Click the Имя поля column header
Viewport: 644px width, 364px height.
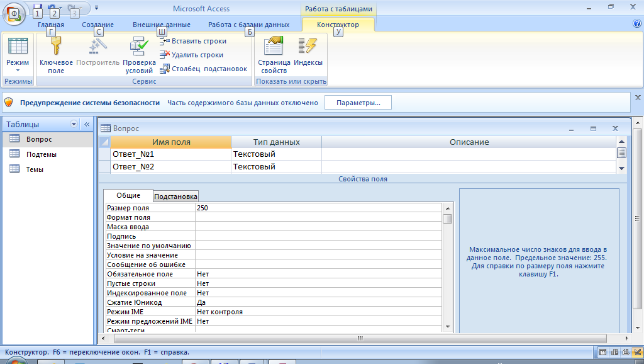click(x=171, y=142)
